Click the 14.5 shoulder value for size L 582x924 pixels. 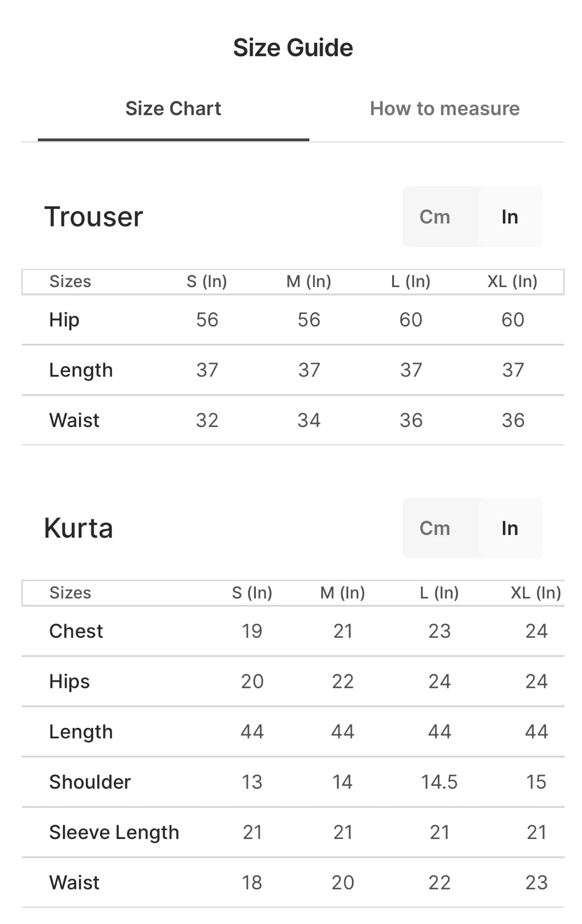coord(439,782)
